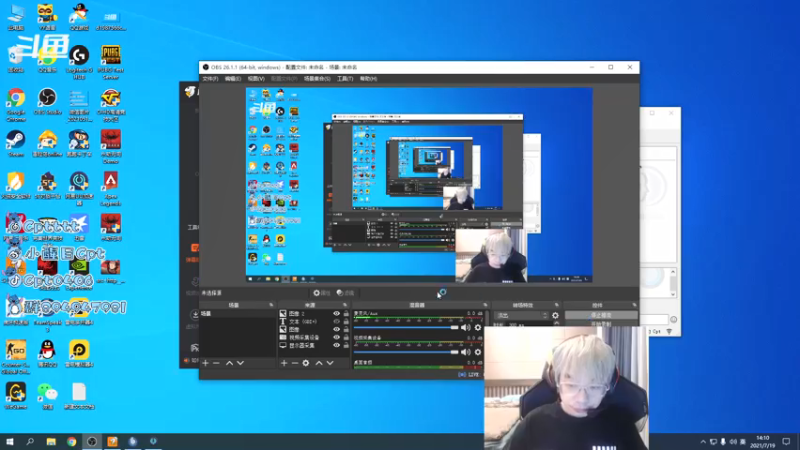Open the 淡出 transition dropdown
The image size is (800, 450).
click(521, 315)
